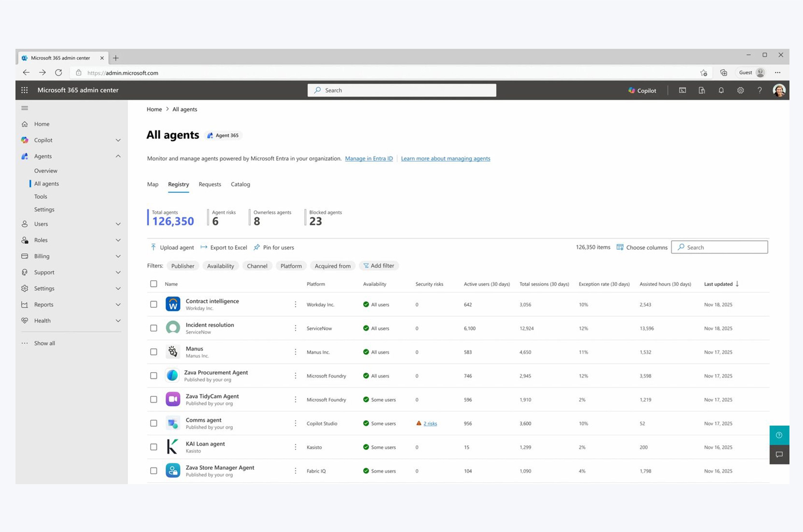The width and height of the screenshot is (803, 532).
Task: Click the KAI Loan agent logo
Action: (x=173, y=446)
